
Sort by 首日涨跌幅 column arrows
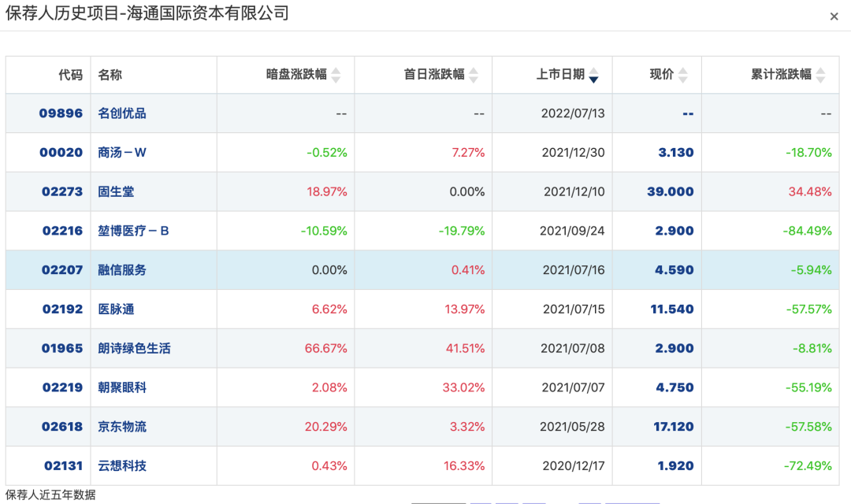coord(474,75)
